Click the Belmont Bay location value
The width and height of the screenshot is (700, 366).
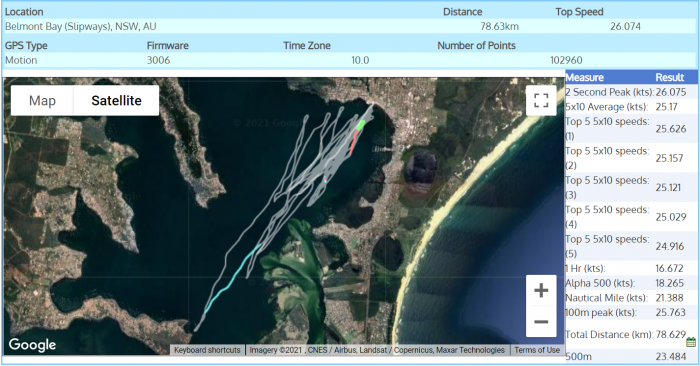click(x=81, y=26)
